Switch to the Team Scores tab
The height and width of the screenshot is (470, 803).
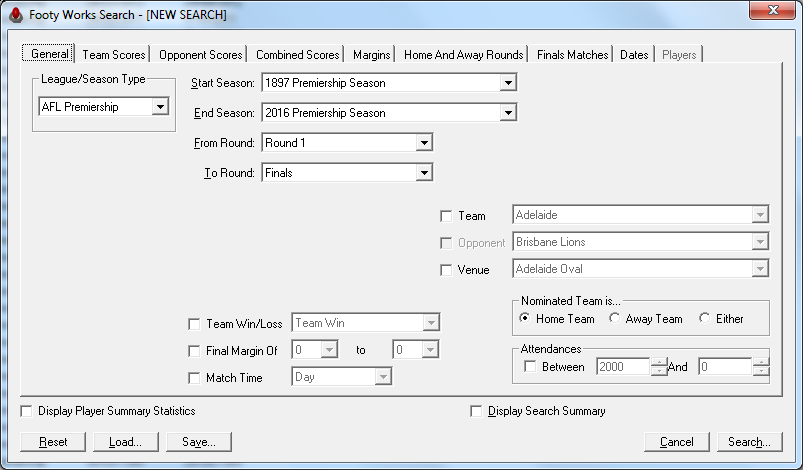[113, 55]
